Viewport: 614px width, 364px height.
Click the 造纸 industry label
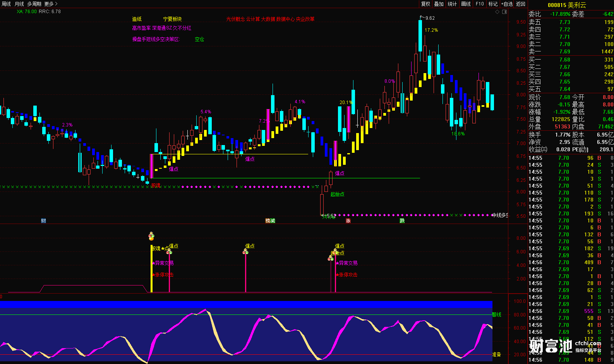pyautogui.click(x=137, y=19)
